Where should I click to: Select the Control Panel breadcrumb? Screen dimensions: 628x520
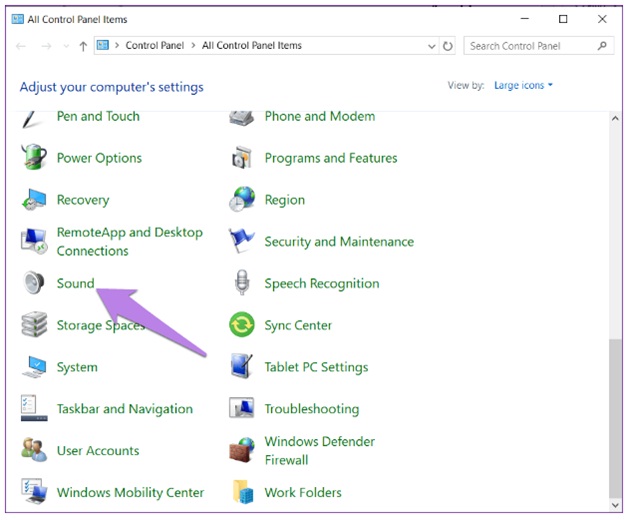155,46
